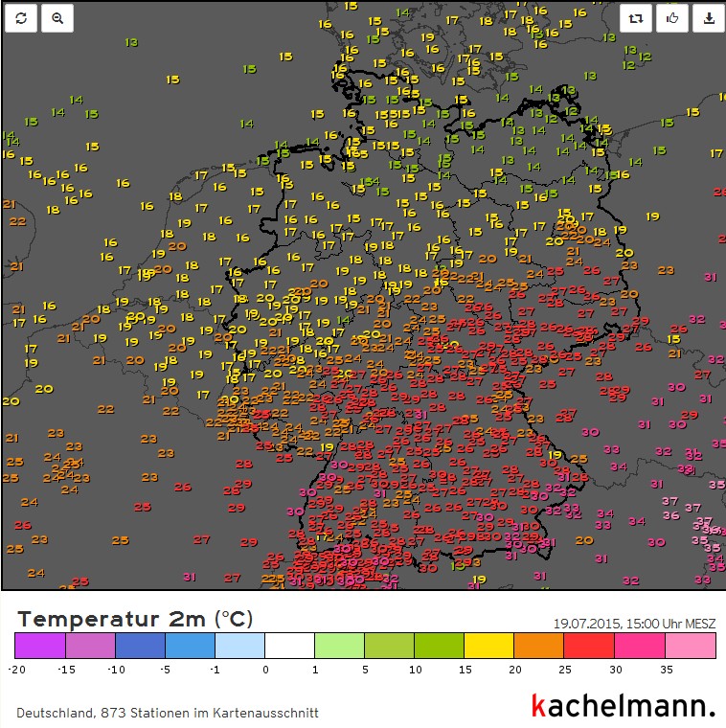Click the date '19.07.2015, 15:00 Uhr MESZ'

click(x=635, y=624)
